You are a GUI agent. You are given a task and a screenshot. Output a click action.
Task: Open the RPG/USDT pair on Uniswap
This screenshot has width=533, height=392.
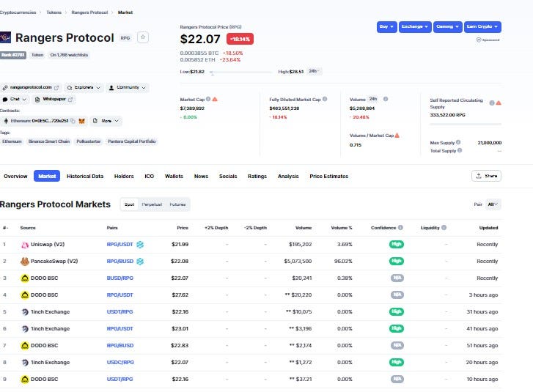120,245
